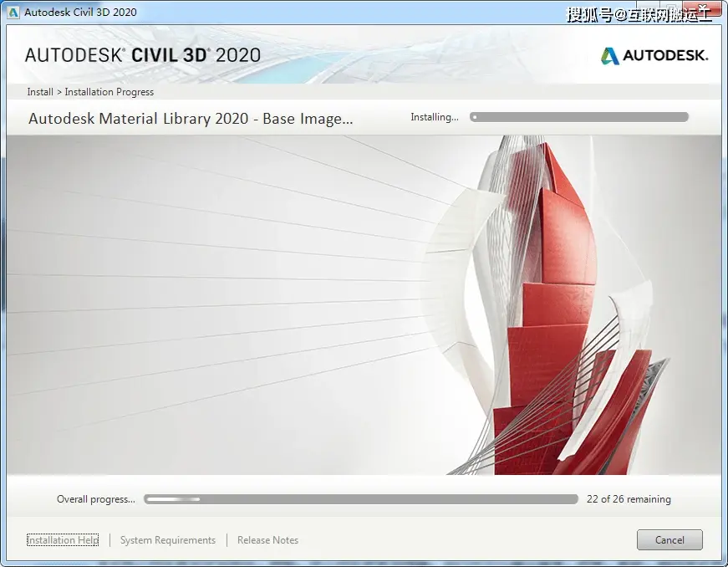Image resolution: width=728 pixels, height=567 pixels.
Task: Open the Release Notes link
Action: (268, 540)
